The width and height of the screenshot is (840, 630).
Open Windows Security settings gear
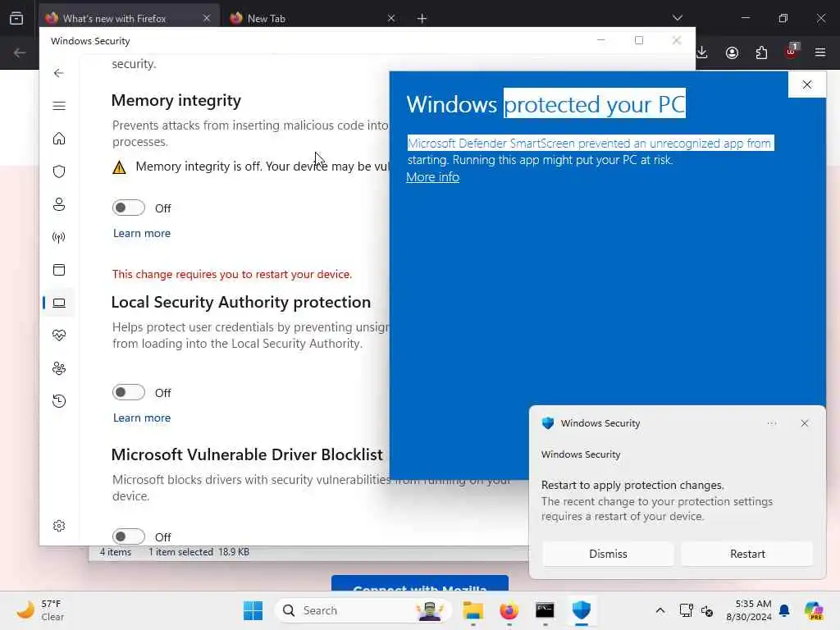tap(59, 526)
